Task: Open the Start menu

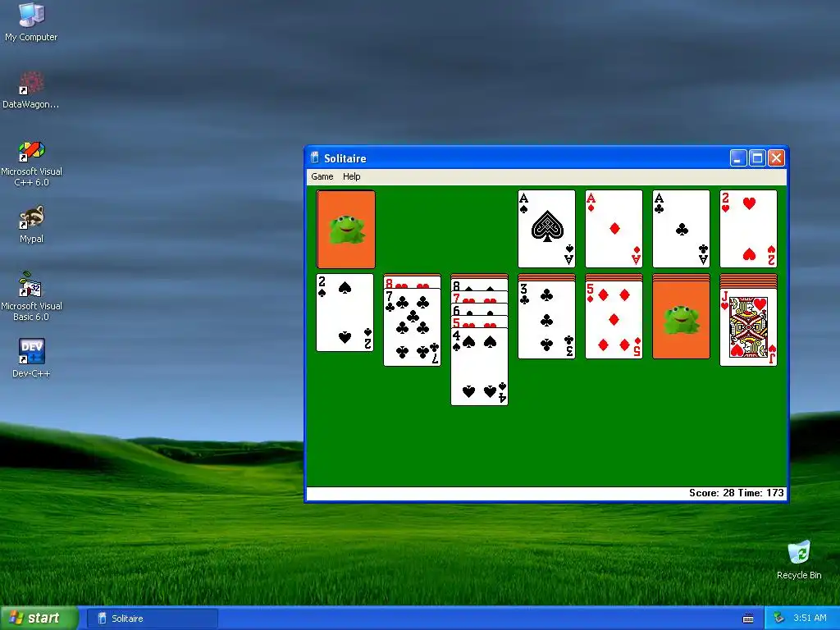Action: pos(39,618)
